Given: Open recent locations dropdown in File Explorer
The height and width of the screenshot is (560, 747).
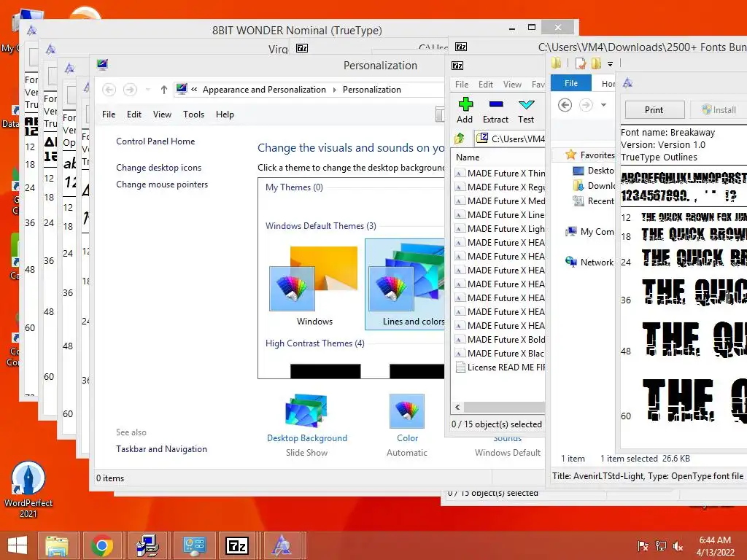Looking at the screenshot, I should coord(603,105).
